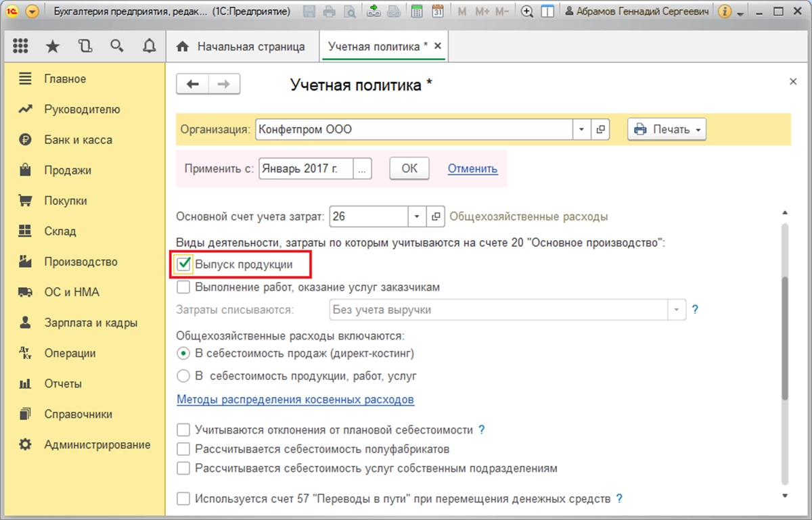The image size is (812, 520).
Task: Open Руководителю section
Action: [x=82, y=110]
